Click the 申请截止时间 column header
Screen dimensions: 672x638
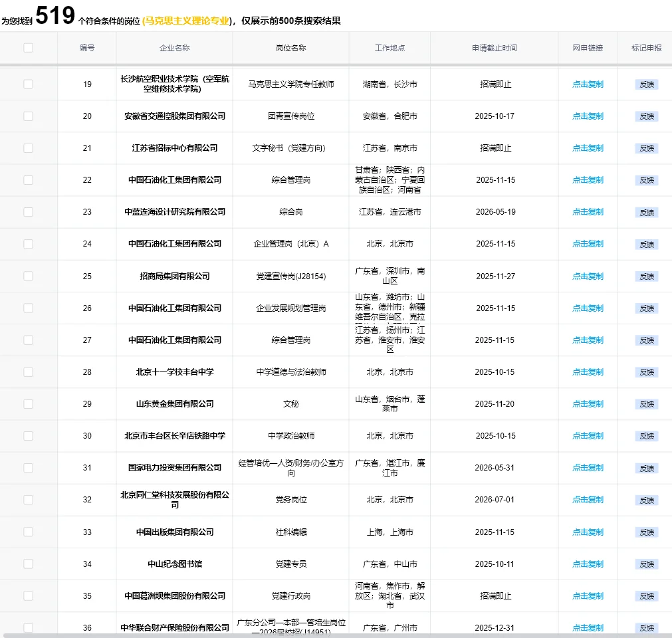coord(495,48)
